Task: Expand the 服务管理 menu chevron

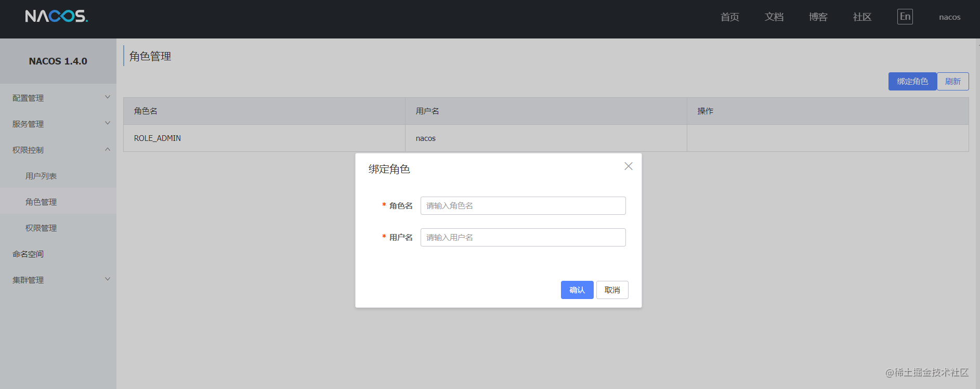Action: coord(108,123)
